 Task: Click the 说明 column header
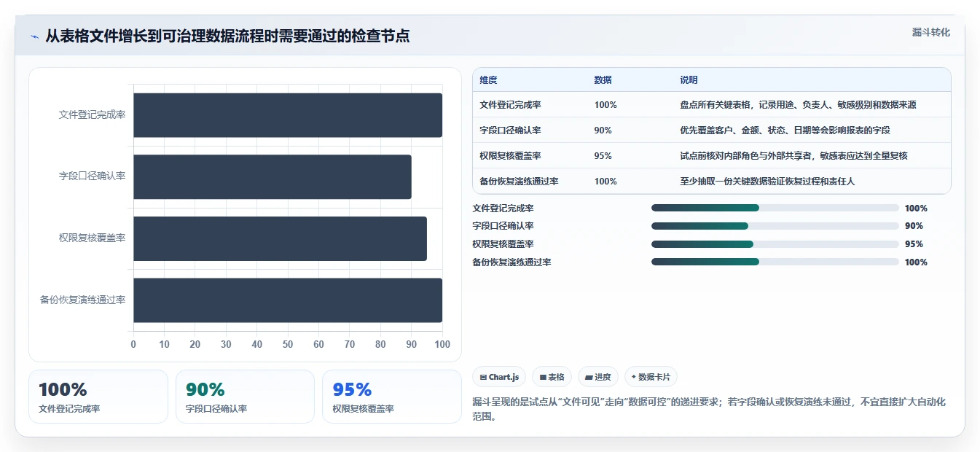[689, 80]
